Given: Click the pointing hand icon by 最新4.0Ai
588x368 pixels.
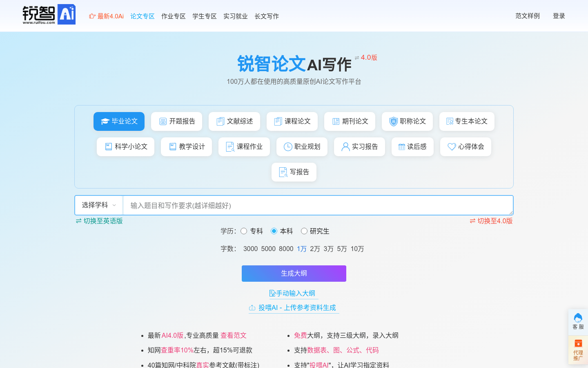Looking at the screenshot, I should click(92, 16).
